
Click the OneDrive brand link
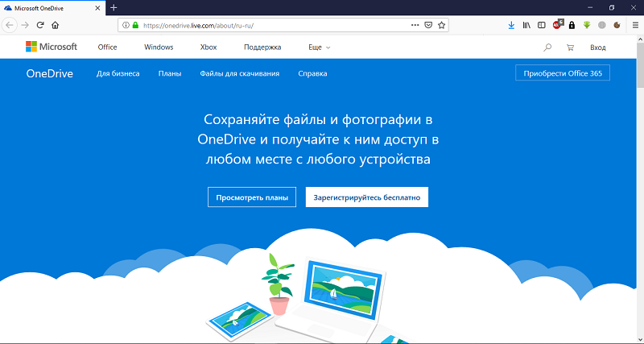(x=50, y=73)
